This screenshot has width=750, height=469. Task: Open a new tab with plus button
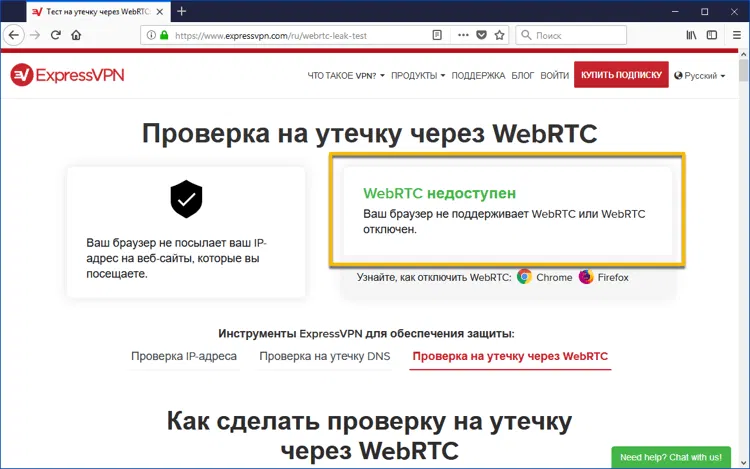click(181, 11)
